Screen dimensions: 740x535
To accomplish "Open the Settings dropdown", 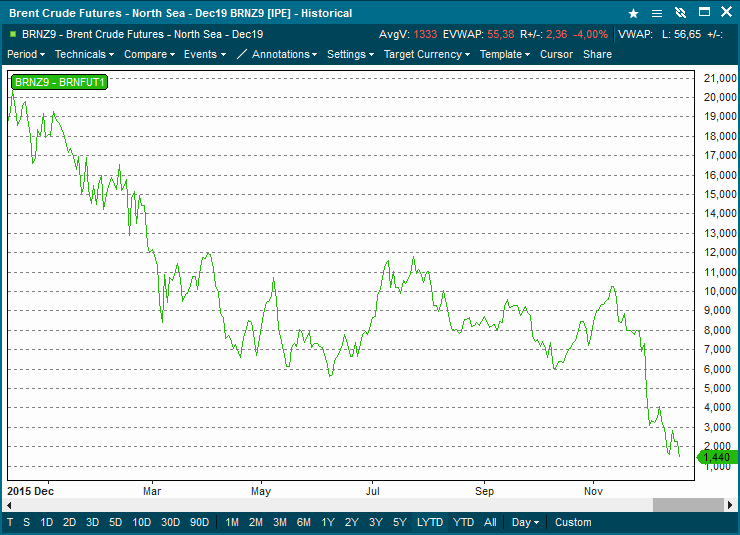I will click(351, 54).
